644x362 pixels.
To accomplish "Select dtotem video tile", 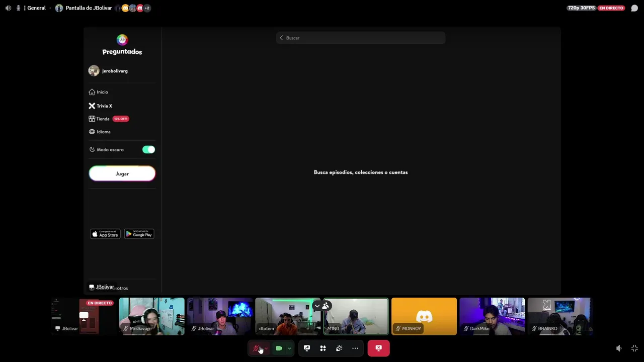I will [x=288, y=316].
